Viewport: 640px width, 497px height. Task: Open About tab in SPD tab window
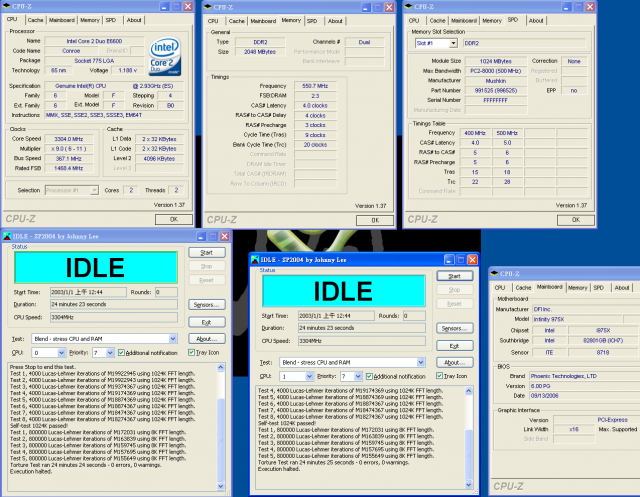[x=536, y=20]
